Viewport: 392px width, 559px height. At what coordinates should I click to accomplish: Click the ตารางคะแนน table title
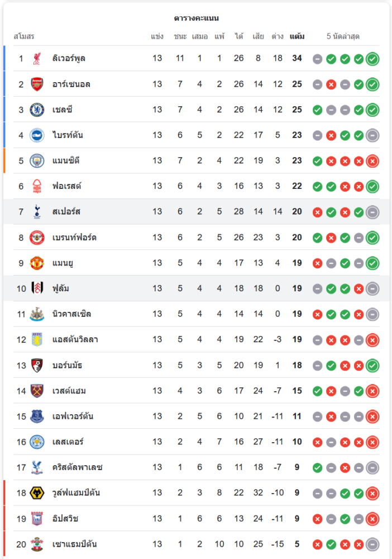click(x=196, y=18)
